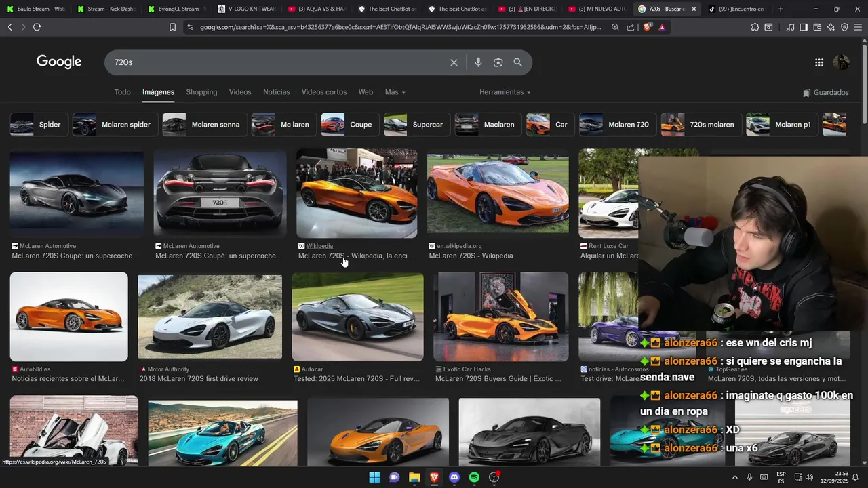Open the notifications bell in taskbar
Image resolution: width=868 pixels, height=488 pixels.
pyautogui.click(x=856, y=477)
